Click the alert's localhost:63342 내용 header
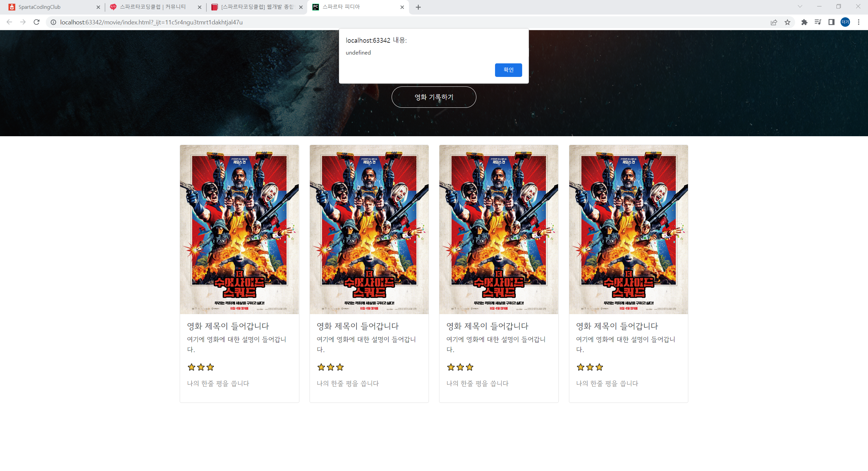 click(x=376, y=40)
